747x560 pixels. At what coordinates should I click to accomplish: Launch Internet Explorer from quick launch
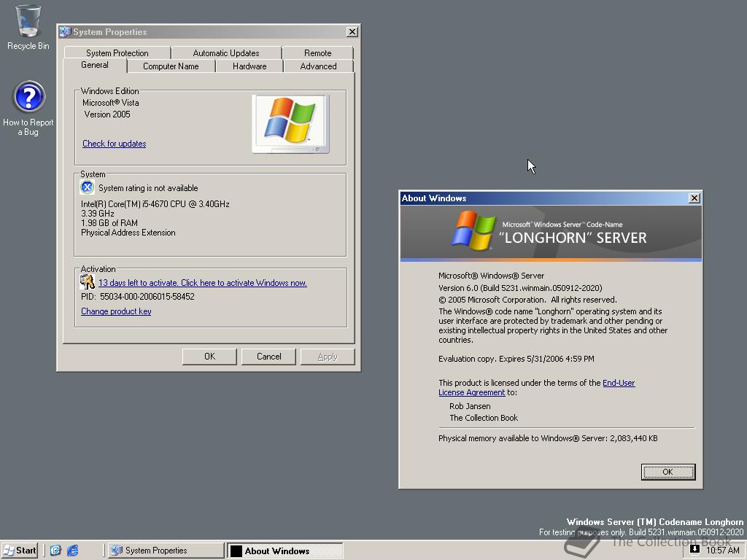(x=72, y=551)
